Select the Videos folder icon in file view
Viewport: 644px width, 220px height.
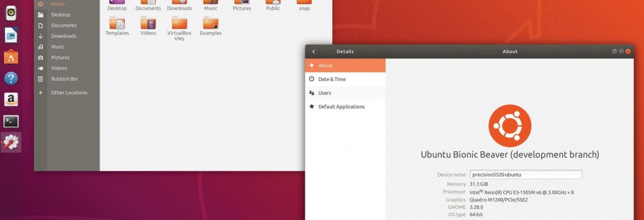coord(148,23)
